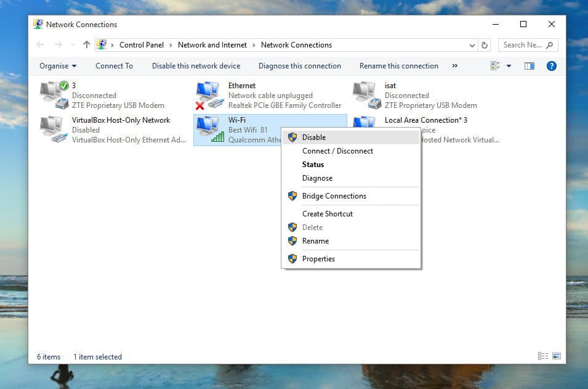Select the VirtualBox Host-Only Network icon

(54, 129)
